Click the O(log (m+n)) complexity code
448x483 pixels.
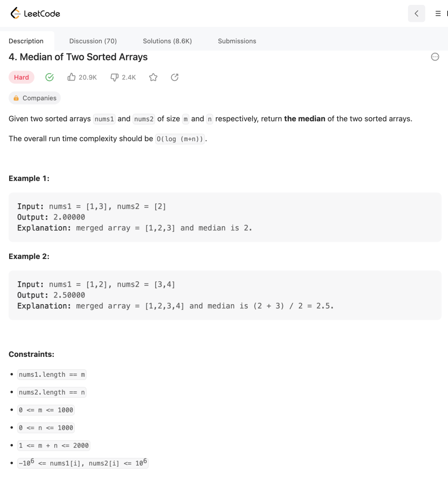pyautogui.click(x=180, y=139)
